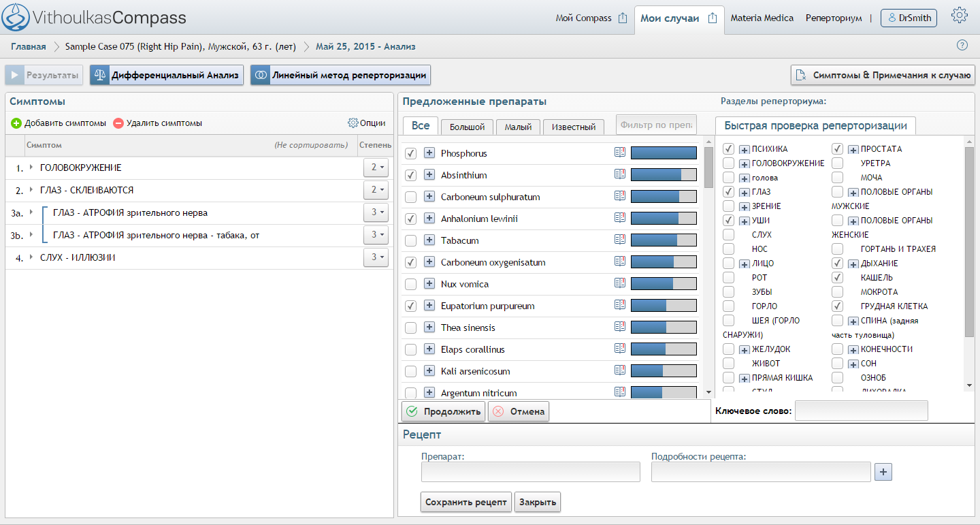
Task: Open degree dropdown for табака, от symptom
Action: click(x=376, y=234)
